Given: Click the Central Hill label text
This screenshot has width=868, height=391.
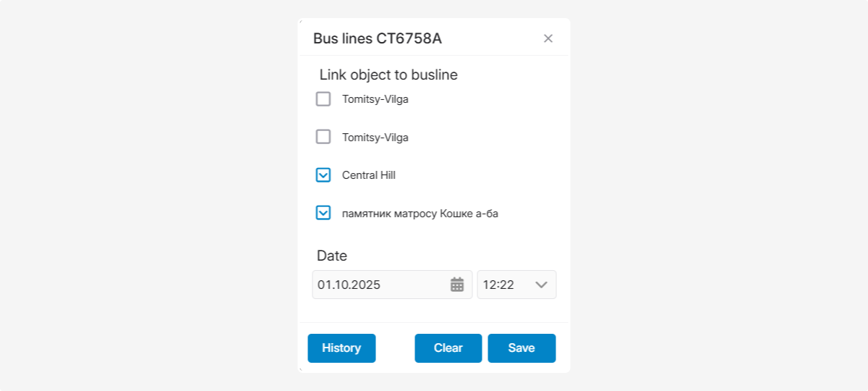Looking at the screenshot, I should click(x=369, y=175).
